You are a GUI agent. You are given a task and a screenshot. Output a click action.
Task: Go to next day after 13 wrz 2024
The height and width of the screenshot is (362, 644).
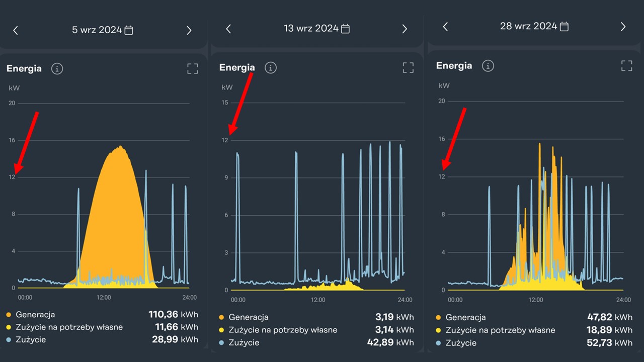[405, 29]
